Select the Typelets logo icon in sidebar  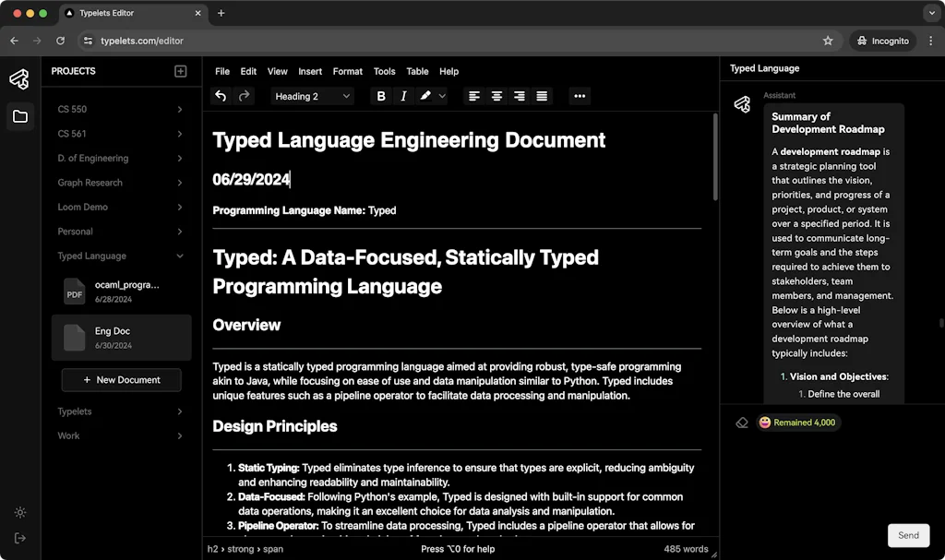pos(20,79)
